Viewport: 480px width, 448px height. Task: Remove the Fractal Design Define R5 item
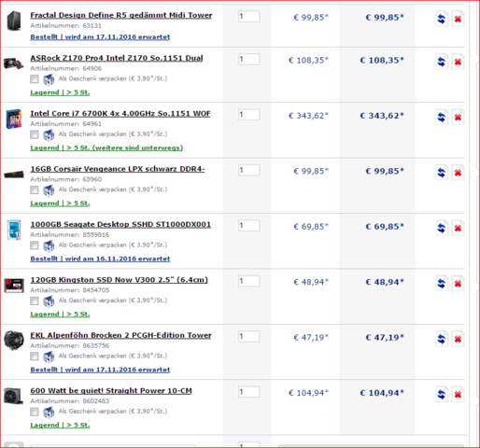pos(458,19)
